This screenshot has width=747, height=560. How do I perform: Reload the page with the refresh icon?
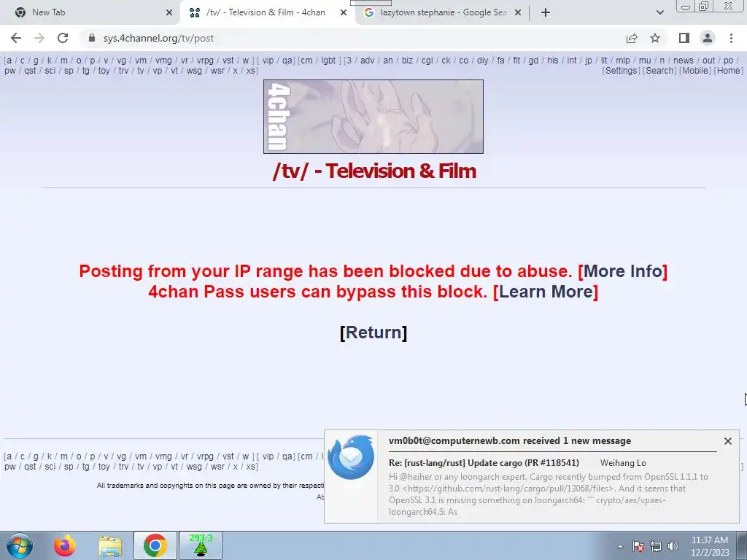pos(63,38)
